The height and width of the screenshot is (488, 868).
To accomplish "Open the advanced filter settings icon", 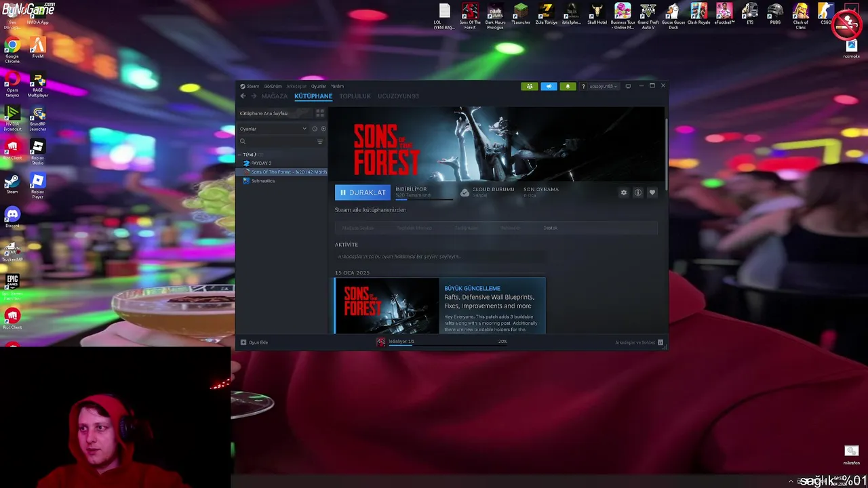I will point(320,142).
